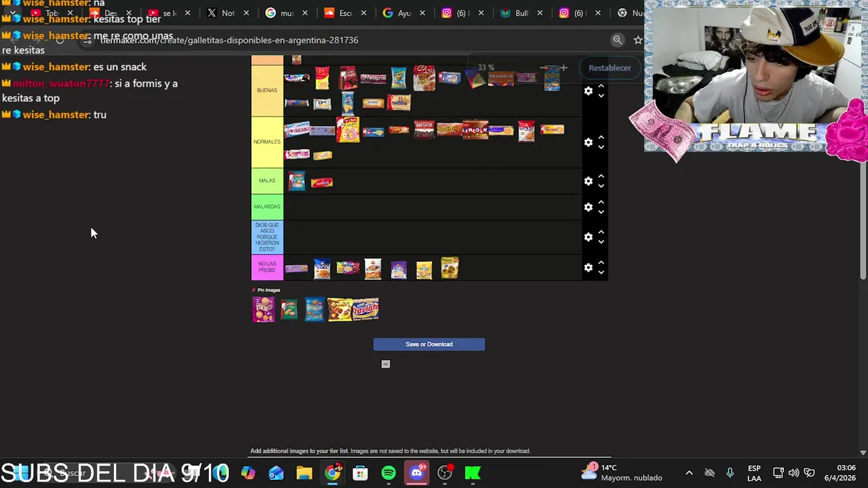Select the pink NO LAS PROBE tier label
This screenshot has width=868, height=488.
(x=267, y=267)
